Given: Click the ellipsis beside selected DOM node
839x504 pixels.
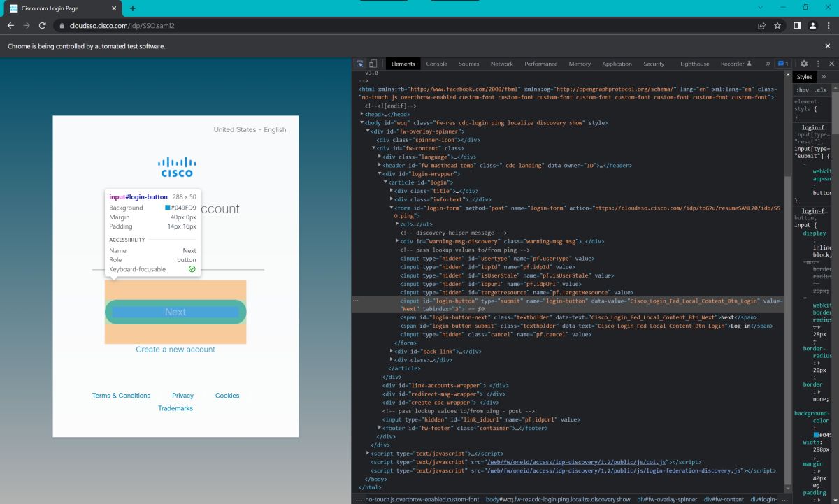Looking at the screenshot, I should (356, 301).
